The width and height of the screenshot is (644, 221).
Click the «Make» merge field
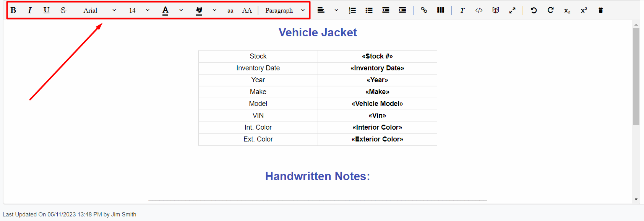click(377, 92)
